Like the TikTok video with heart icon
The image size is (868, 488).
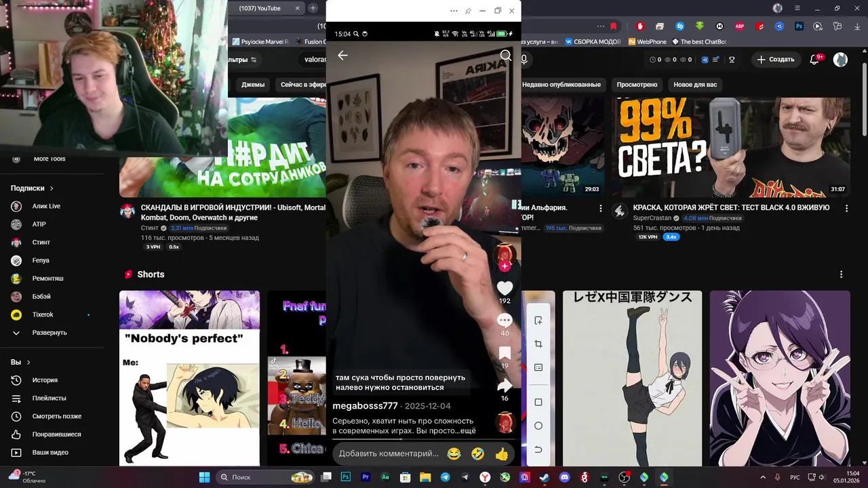point(505,288)
